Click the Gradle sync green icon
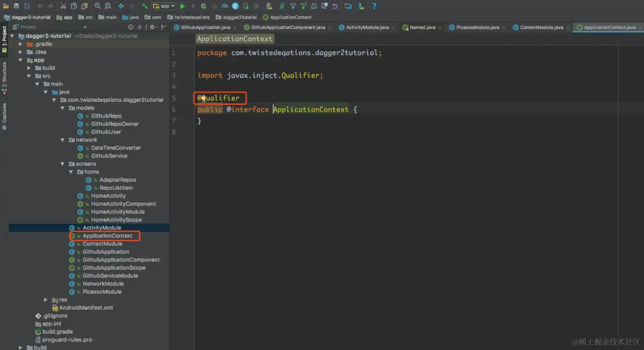The width and height of the screenshot is (644, 350). [282, 6]
